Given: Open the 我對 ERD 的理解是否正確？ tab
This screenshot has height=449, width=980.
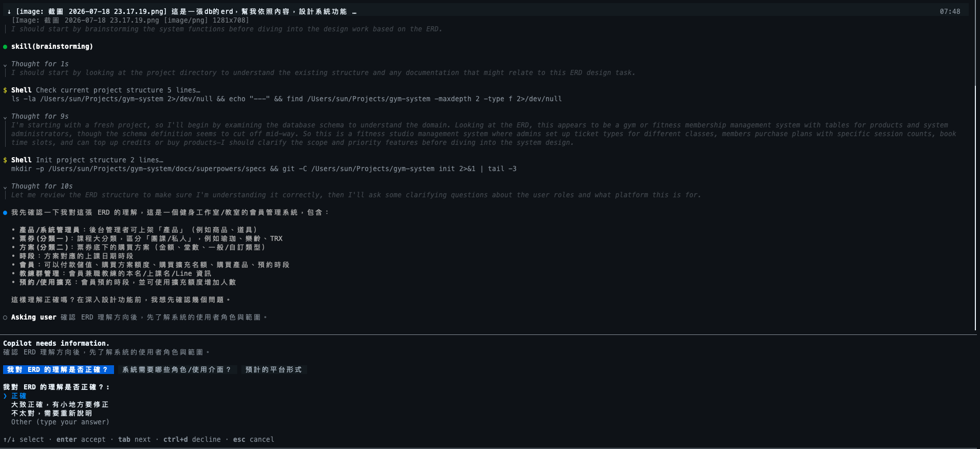Looking at the screenshot, I should pos(58,370).
